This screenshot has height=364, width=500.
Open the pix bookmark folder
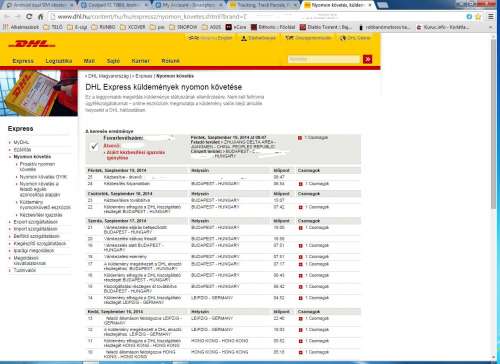pyautogui.click(x=157, y=27)
